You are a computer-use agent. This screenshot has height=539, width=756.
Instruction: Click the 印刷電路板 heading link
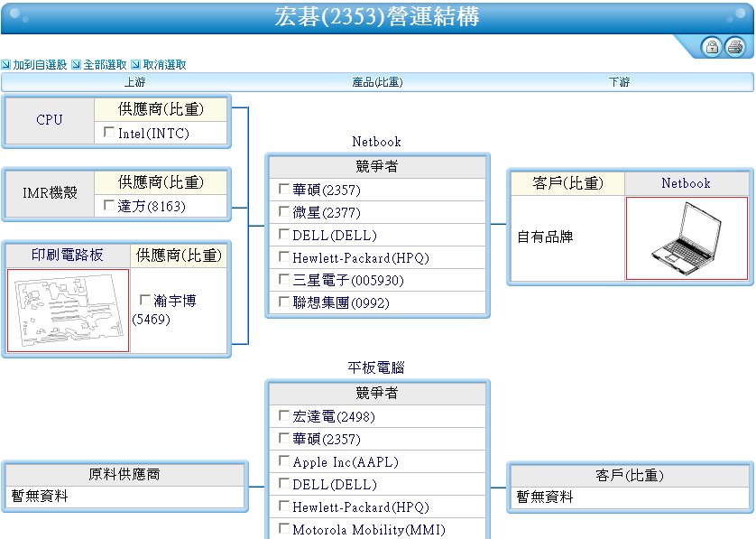pyautogui.click(x=68, y=255)
